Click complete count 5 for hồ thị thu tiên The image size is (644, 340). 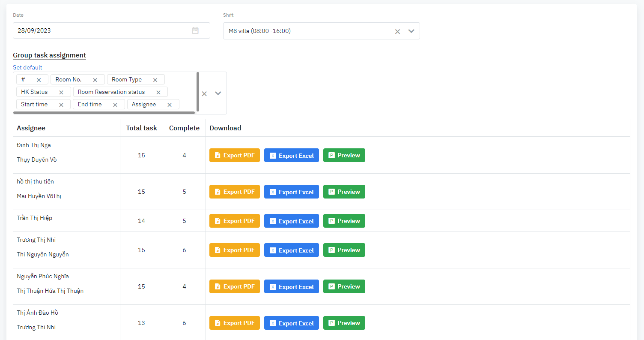click(x=185, y=192)
